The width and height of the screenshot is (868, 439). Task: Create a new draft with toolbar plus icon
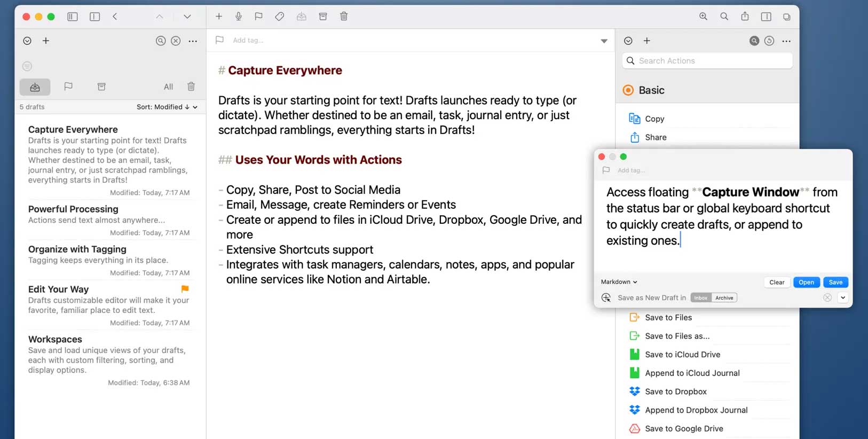pos(219,17)
